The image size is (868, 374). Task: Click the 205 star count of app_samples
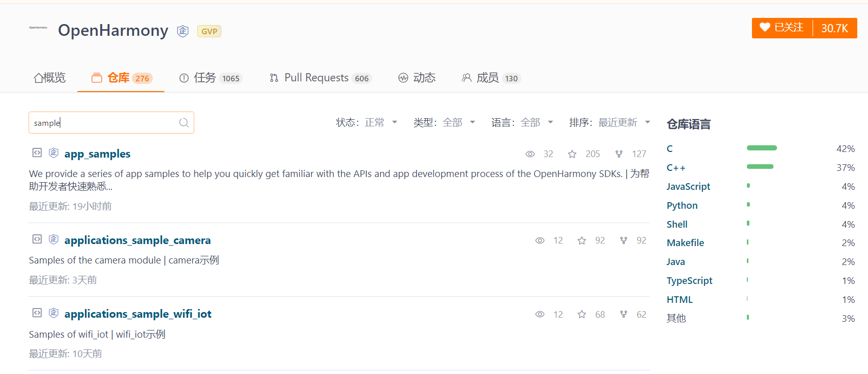coord(593,154)
